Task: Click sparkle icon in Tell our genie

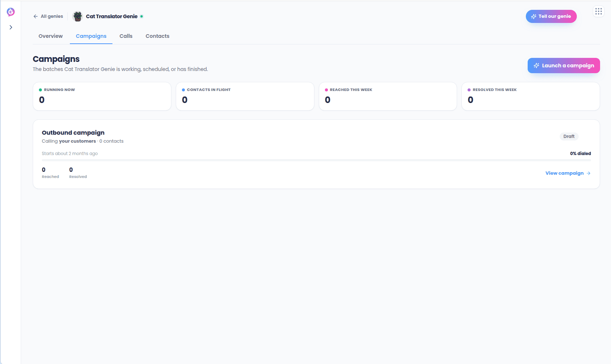Action: [x=533, y=16]
